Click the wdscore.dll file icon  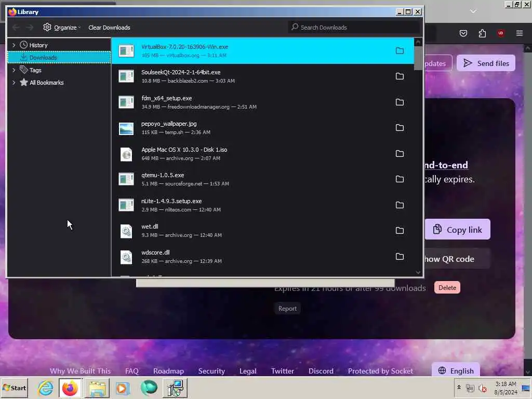point(126,257)
